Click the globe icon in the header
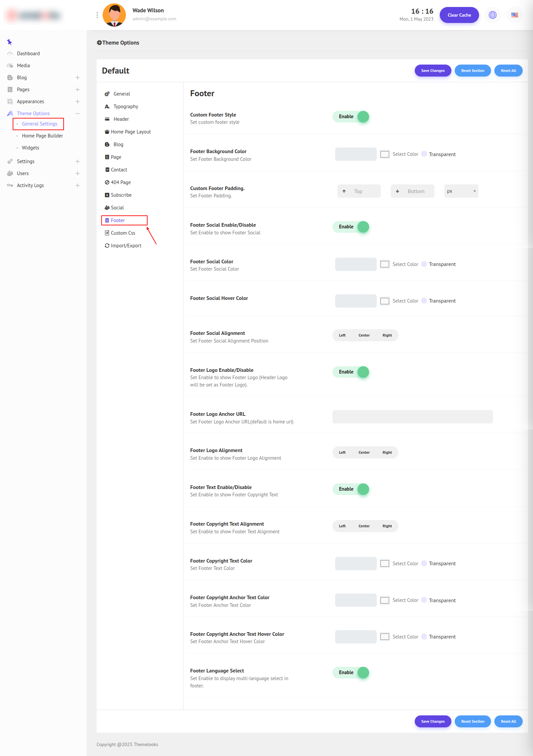 point(492,15)
